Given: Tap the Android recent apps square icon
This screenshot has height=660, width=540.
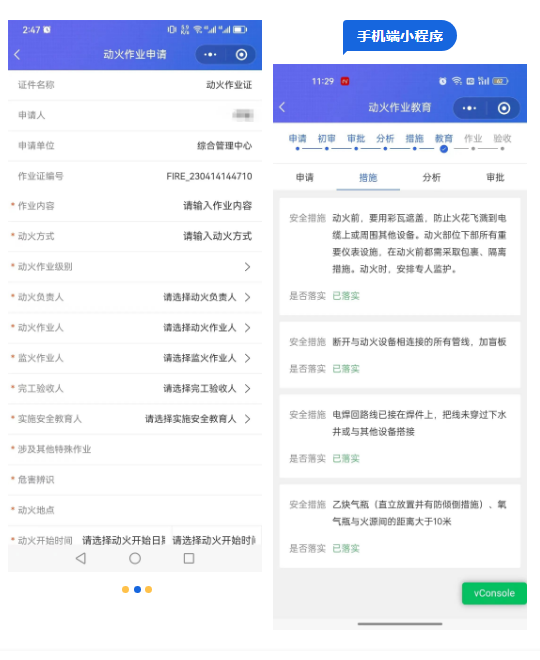Looking at the screenshot, I should [189, 559].
